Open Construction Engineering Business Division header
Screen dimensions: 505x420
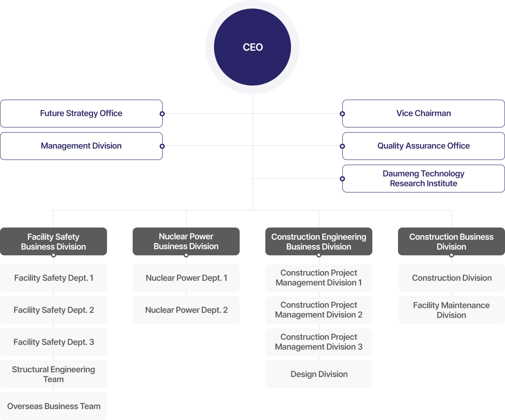click(319, 242)
